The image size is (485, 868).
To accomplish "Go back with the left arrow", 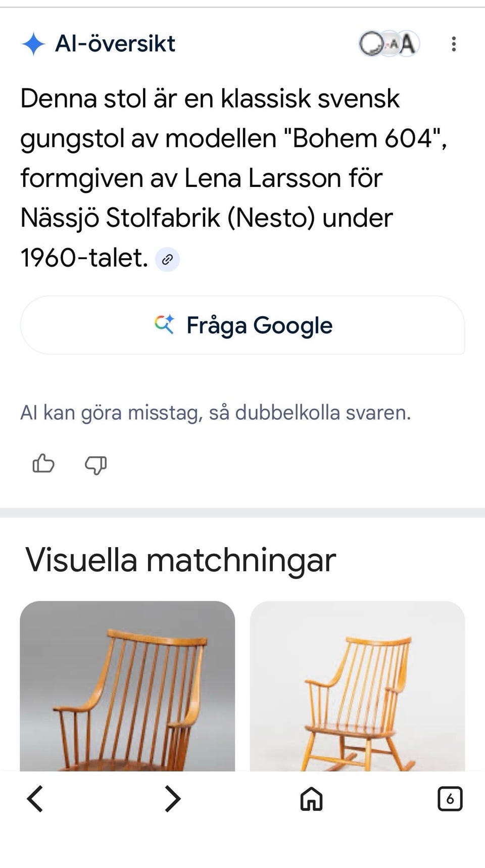I will point(35,799).
